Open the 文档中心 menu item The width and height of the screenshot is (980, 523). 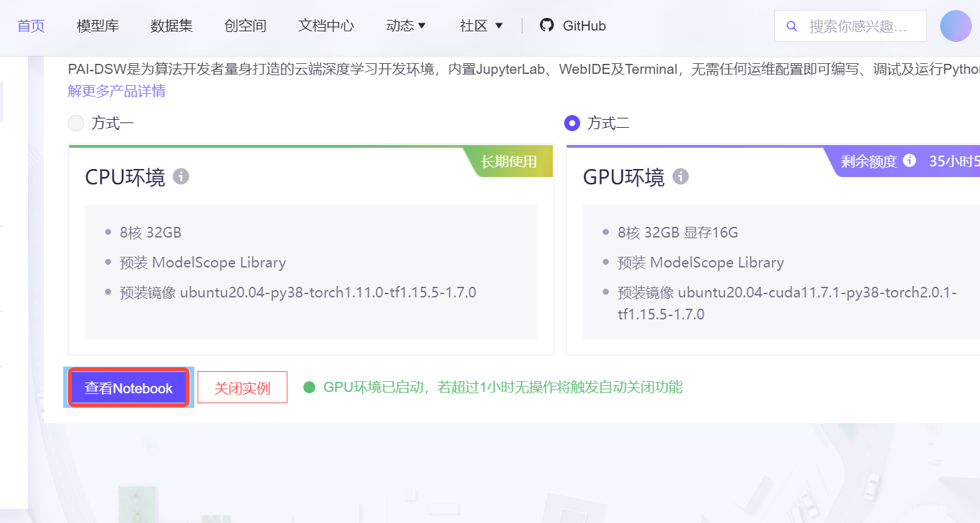tap(327, 26)
